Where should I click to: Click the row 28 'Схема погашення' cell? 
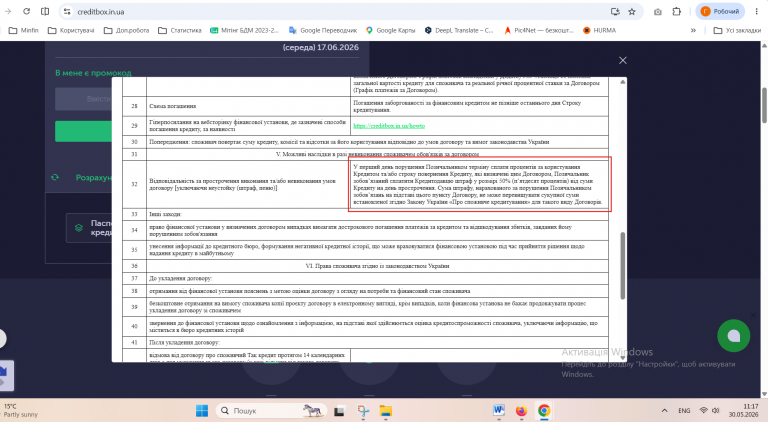pyautogui.click(x=248, y=106)
